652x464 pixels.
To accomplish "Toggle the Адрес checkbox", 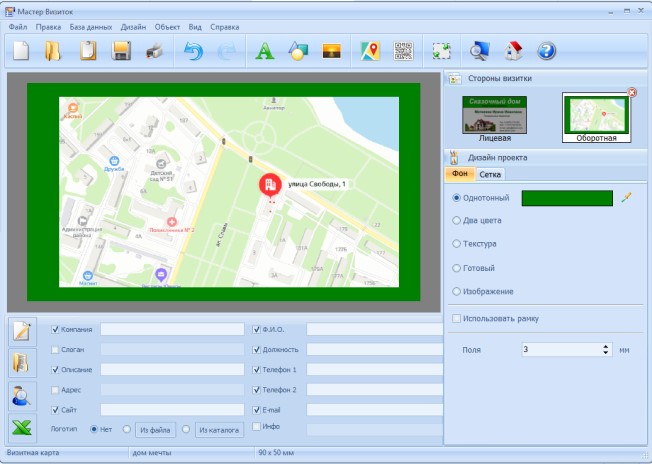I will (55, 390).
